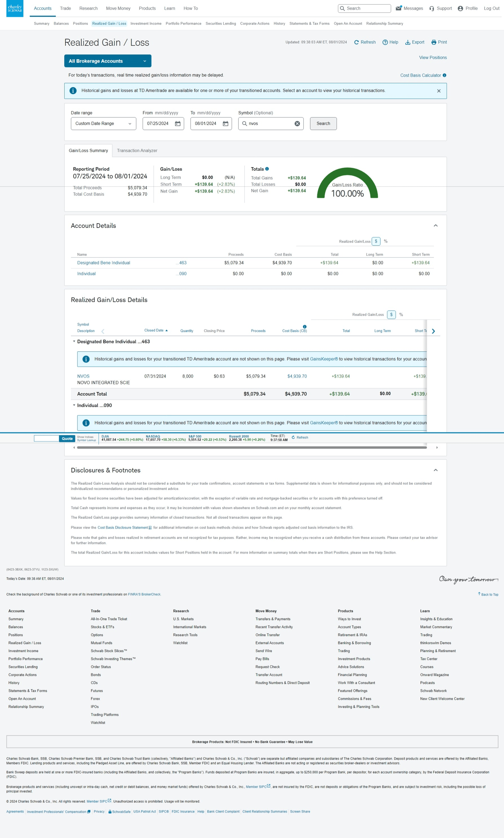Screen dimensions: 504x838
Task: Click the info icon next to Totals
Action: (267, 169)
